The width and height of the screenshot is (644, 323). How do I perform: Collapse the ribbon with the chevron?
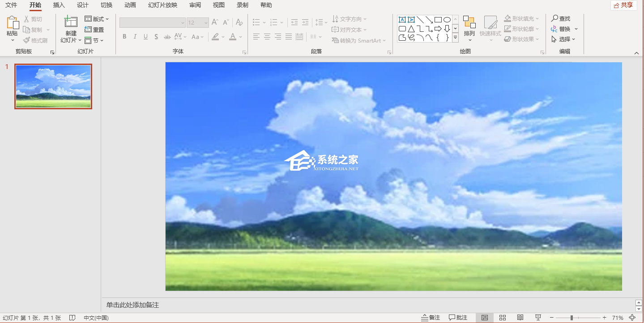(636, 53)
